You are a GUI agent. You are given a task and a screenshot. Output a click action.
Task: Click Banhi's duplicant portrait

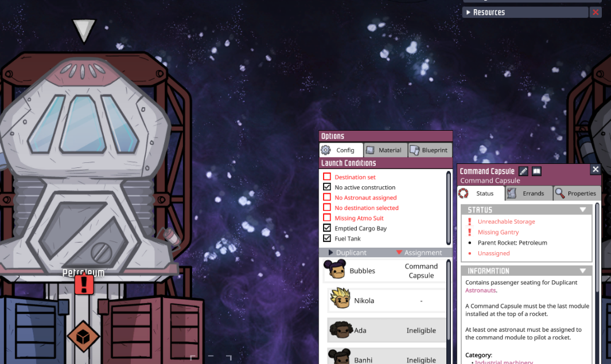coord(340,357)
